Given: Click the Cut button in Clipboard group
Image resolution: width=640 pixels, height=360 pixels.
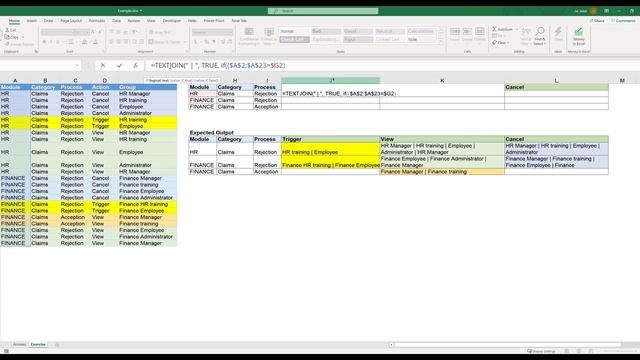Looking at the screenshot, I should [11, 30].
